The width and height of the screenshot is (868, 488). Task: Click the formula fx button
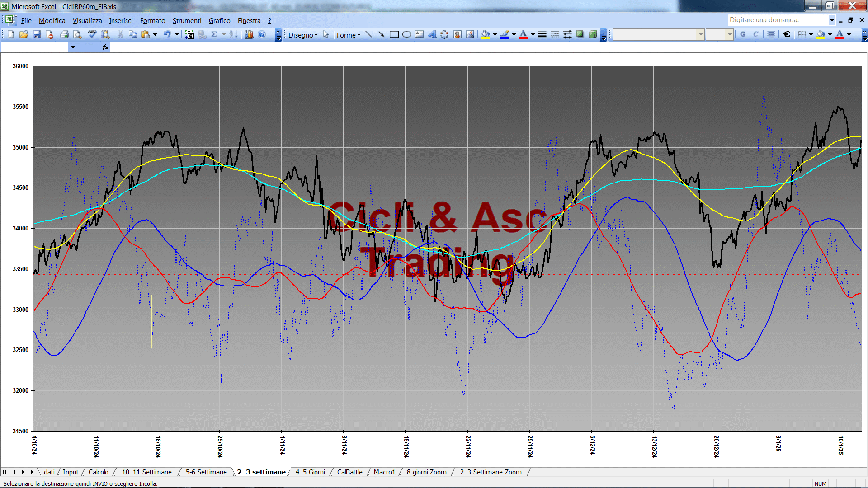[105, 47]
